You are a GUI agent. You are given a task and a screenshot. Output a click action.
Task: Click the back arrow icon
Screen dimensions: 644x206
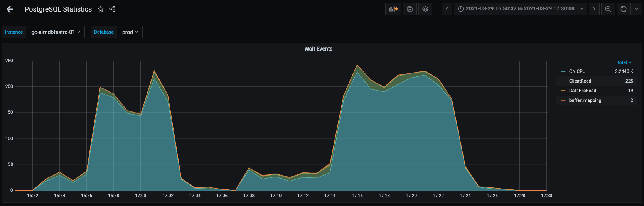click(x=10, y=9)
